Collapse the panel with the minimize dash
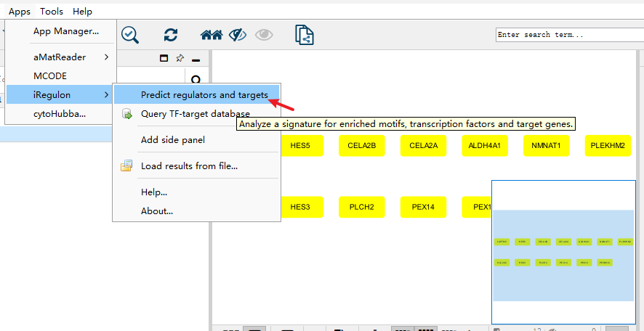This screenshot has height=331, width=644. 196,59
